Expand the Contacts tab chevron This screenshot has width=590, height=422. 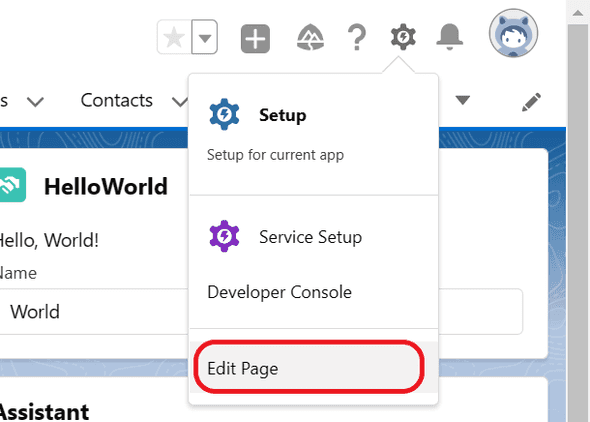tap(180, 101)
